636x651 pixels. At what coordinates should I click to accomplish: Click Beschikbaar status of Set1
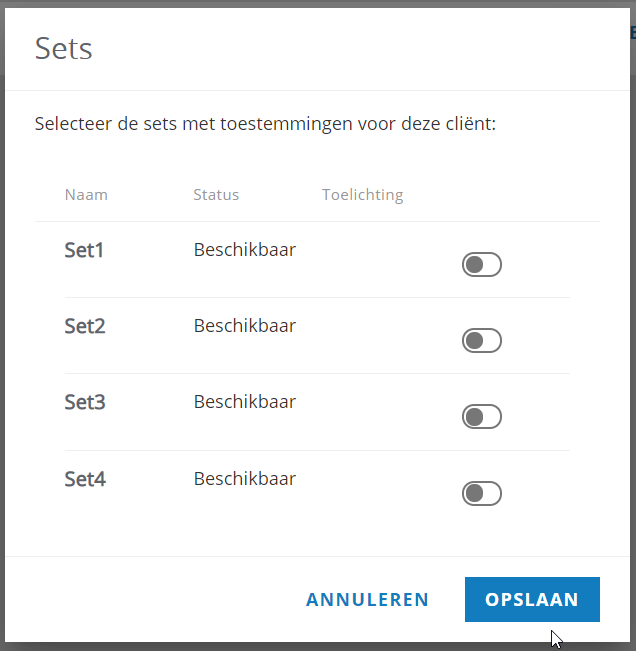[x=245, y=250]
